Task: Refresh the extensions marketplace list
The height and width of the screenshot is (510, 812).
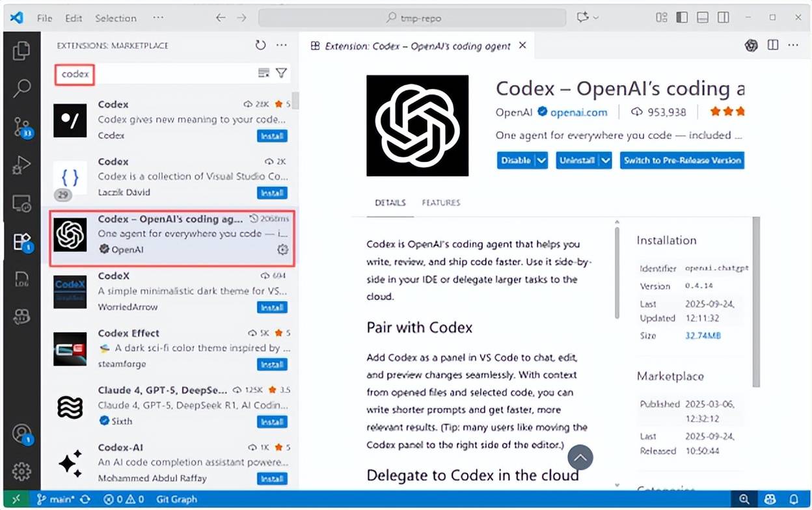Action: click(x=261, y=46)
